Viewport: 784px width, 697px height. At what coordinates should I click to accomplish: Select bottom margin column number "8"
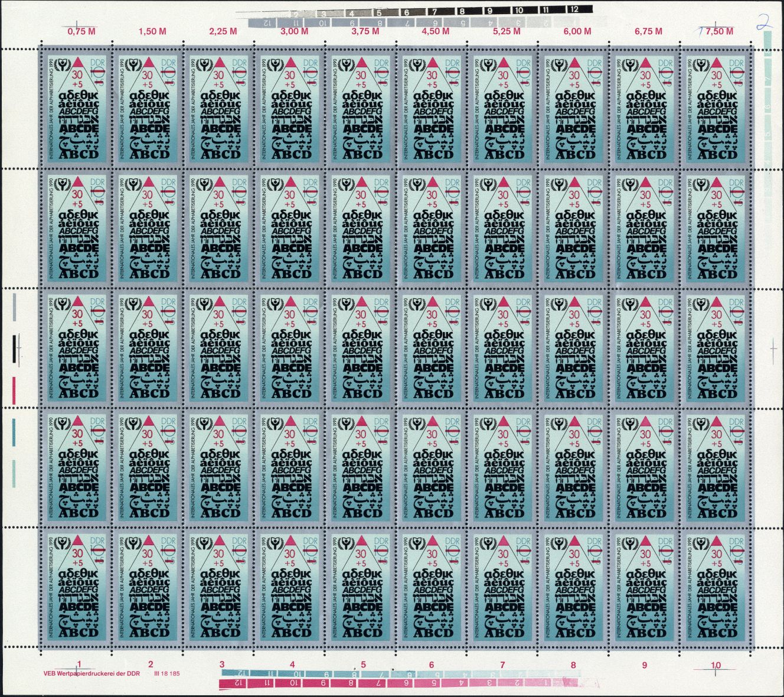coord(573,665)
